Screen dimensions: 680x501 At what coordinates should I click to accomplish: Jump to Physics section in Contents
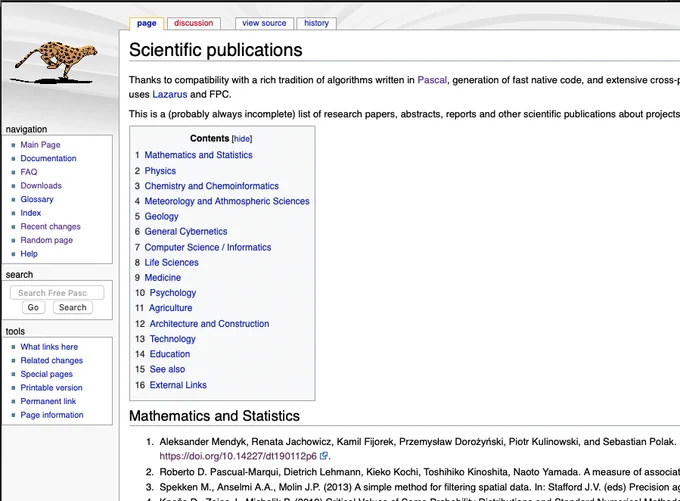coord(160,171)
